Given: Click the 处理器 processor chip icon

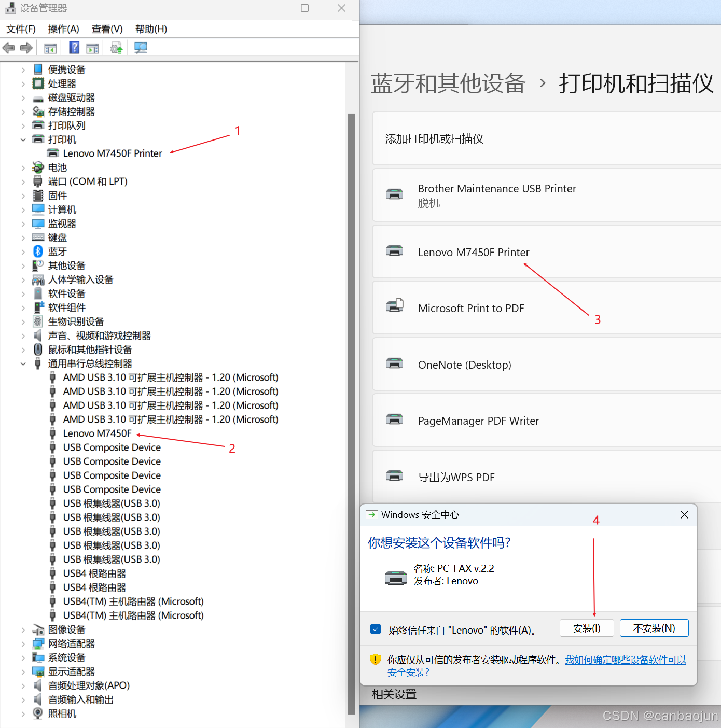Looking at the screenshot, I should (38, 83).
